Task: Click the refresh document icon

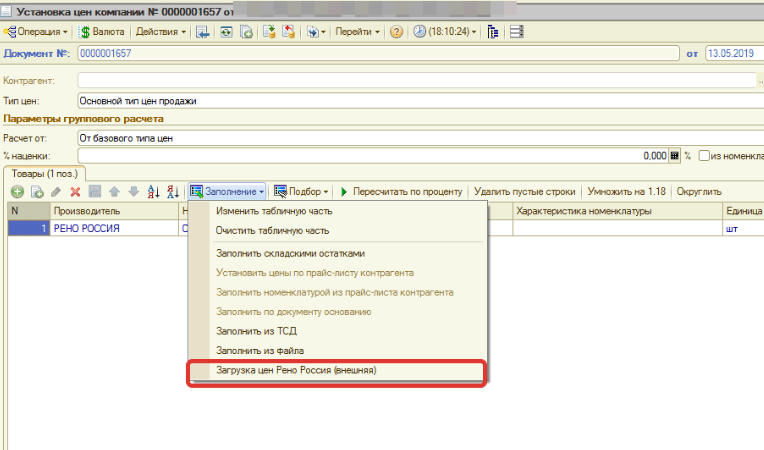Action: [226, 32]
